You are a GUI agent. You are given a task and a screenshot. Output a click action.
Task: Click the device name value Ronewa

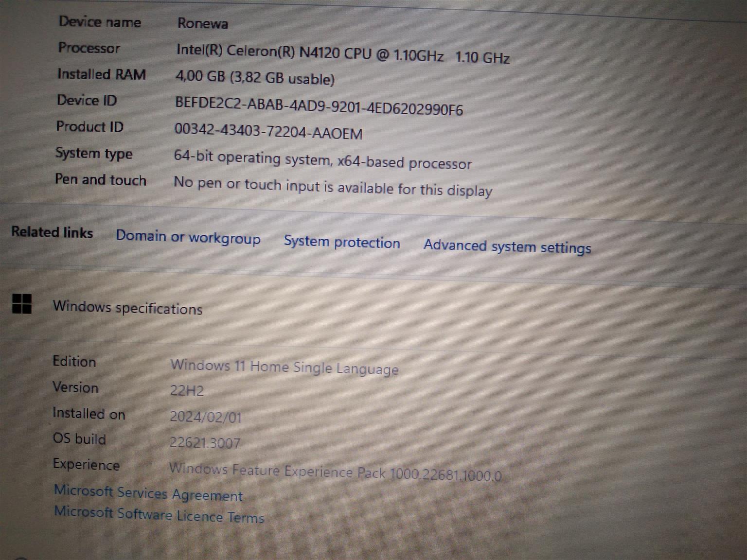click(x=202, y=23)
